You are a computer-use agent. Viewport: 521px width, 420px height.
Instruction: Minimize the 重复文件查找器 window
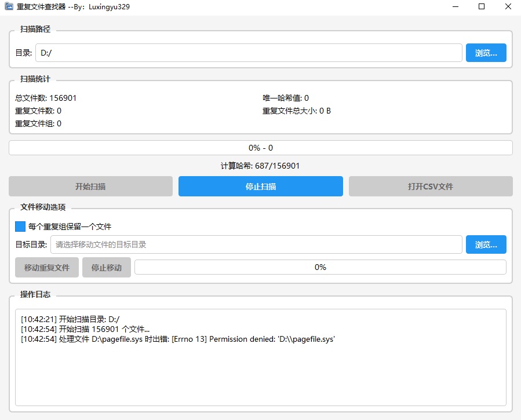pos(456,6)
